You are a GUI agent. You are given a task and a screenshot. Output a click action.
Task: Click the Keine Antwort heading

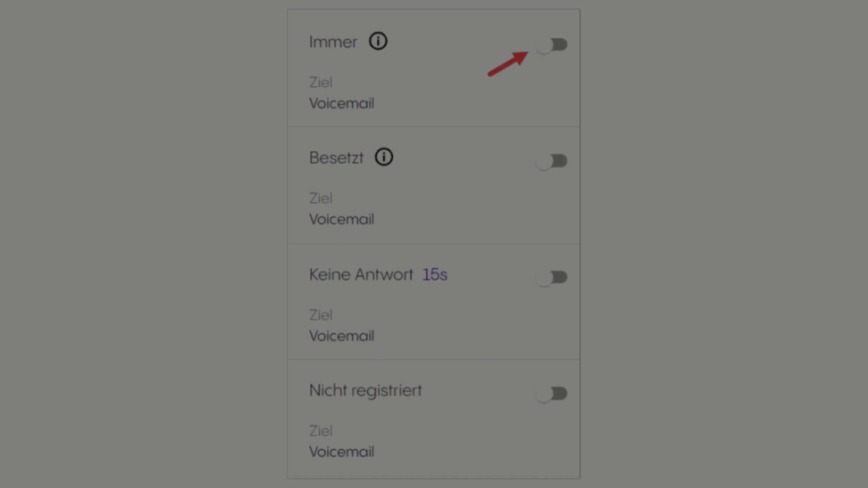click(361, 275)
